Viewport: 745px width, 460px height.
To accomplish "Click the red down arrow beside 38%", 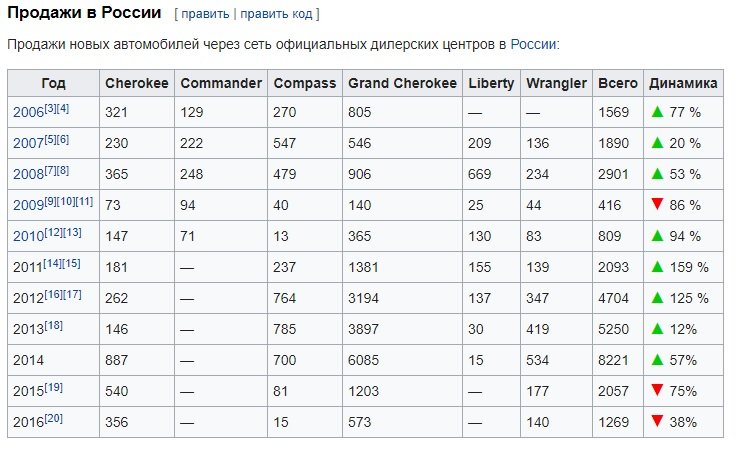I will tap(657, 422).
